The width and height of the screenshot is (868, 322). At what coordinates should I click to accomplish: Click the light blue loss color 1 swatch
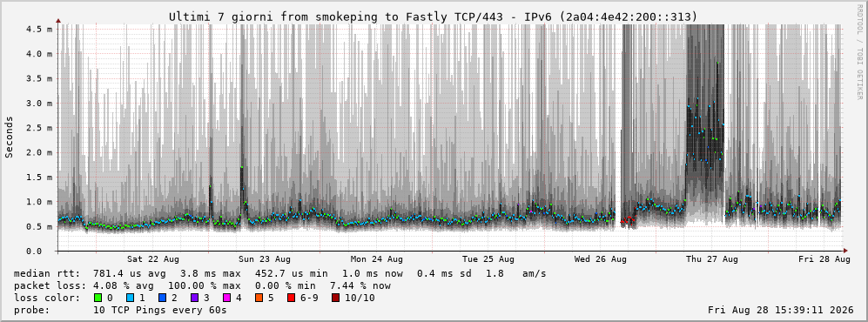(x=130, y=299)
